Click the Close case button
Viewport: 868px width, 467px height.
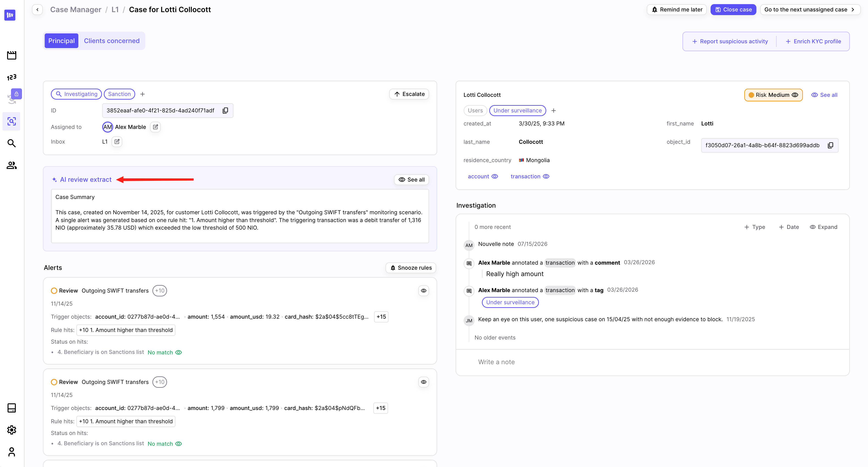click(x=733, y=9)
